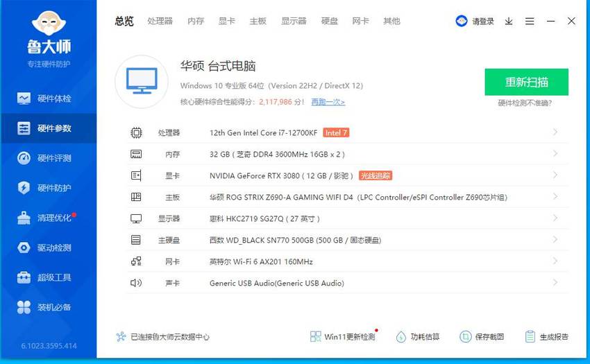Viewport: 590px width, 364px height.
Task: Click the green 重新扫描 button
Action: (526, 82)
